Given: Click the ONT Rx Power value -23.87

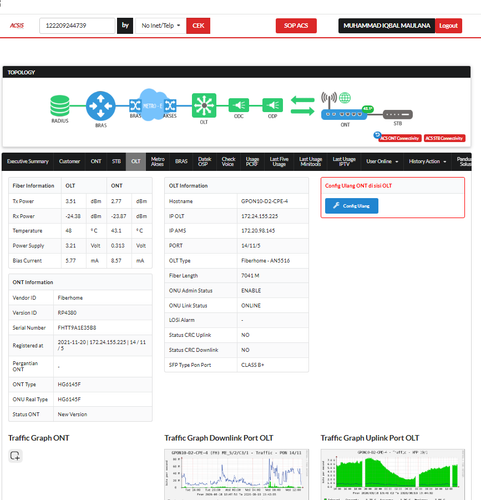Looking at the screenshot, I should pyautogui.click(x=119, y=216).
